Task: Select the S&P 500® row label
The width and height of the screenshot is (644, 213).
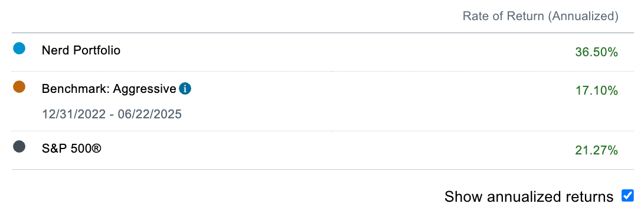Action: [71, 149]
